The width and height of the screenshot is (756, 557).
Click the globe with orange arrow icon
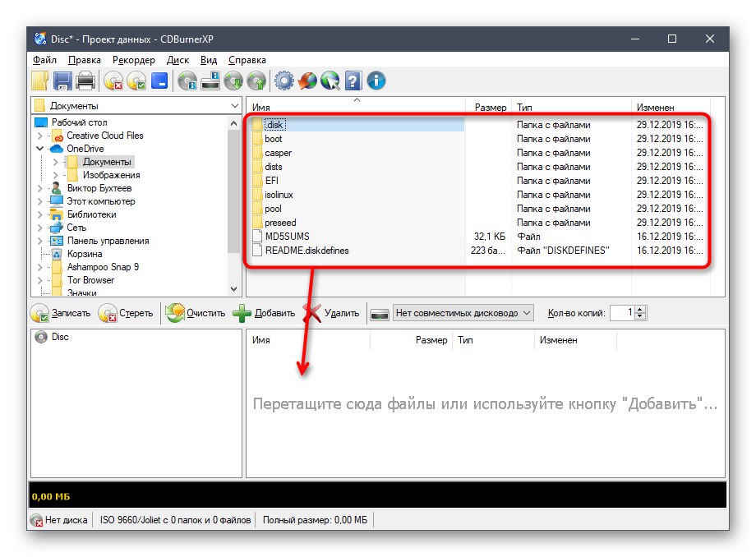(307, 81)
